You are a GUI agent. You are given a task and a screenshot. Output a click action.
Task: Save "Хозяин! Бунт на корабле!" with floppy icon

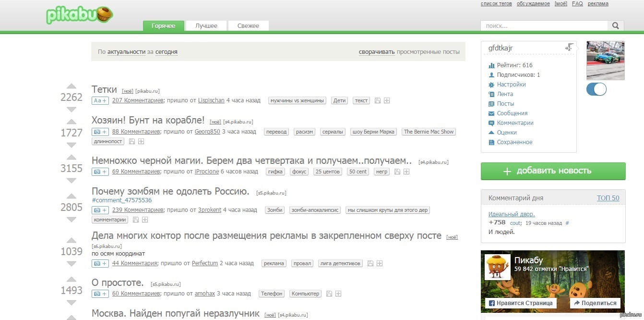[x=132, y=141]
